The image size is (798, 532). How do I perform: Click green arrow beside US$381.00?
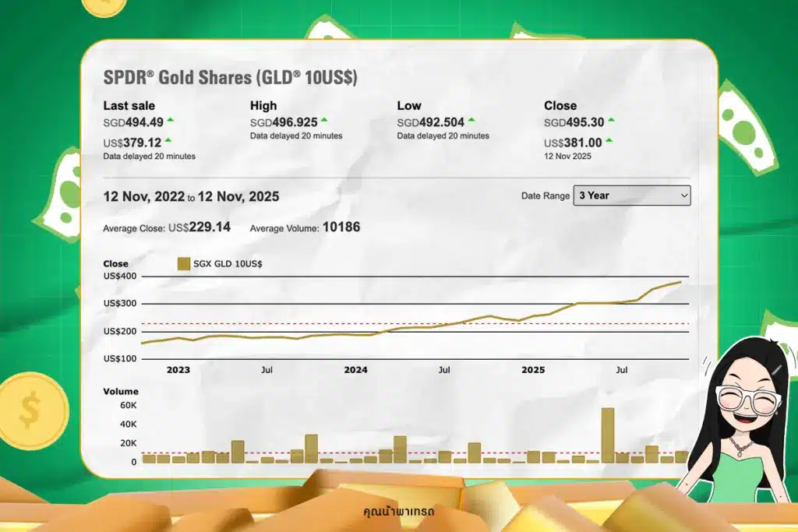click(609, 140)
